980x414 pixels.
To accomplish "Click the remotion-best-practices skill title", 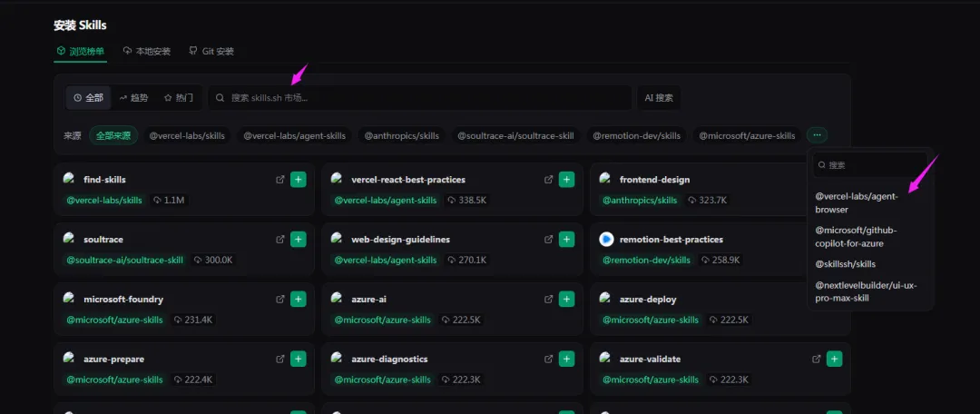I will pos(671,240).
